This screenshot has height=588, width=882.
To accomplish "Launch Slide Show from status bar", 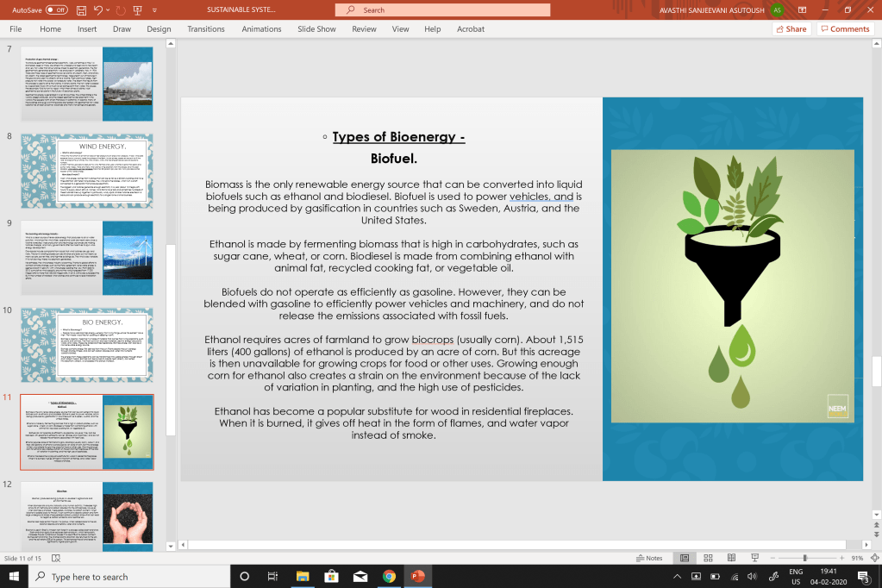I will point(755,558).
